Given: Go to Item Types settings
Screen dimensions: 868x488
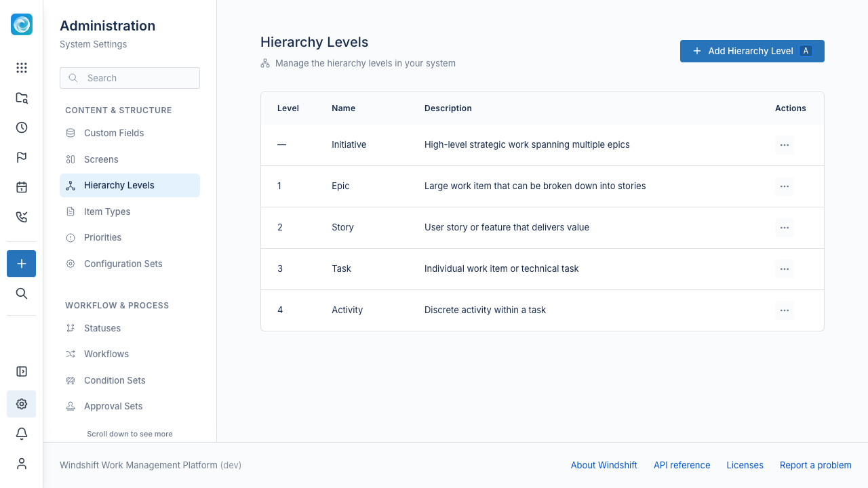Looking at the screenshot, I should 130,211.
